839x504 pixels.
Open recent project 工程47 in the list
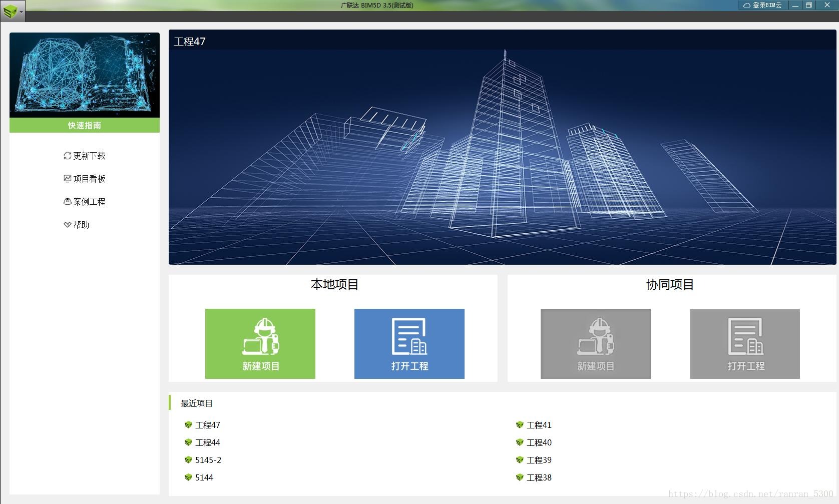208,425
